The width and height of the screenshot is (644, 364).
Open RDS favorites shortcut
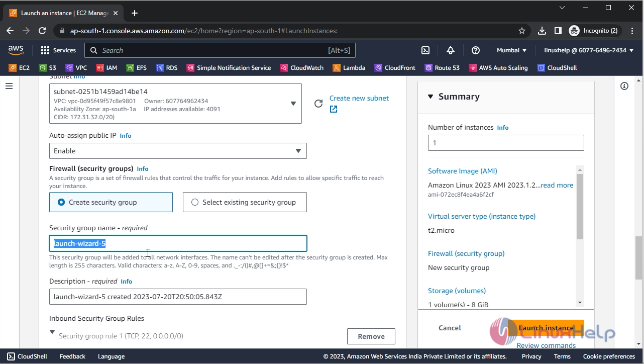point(167,68)
